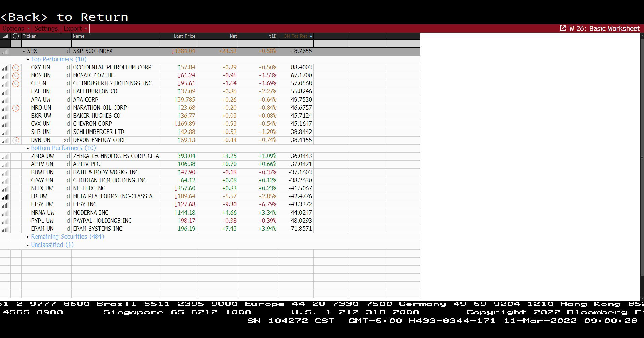
Task: Click the signal bars icon for APA UW
Action: (x=5, y=100)
